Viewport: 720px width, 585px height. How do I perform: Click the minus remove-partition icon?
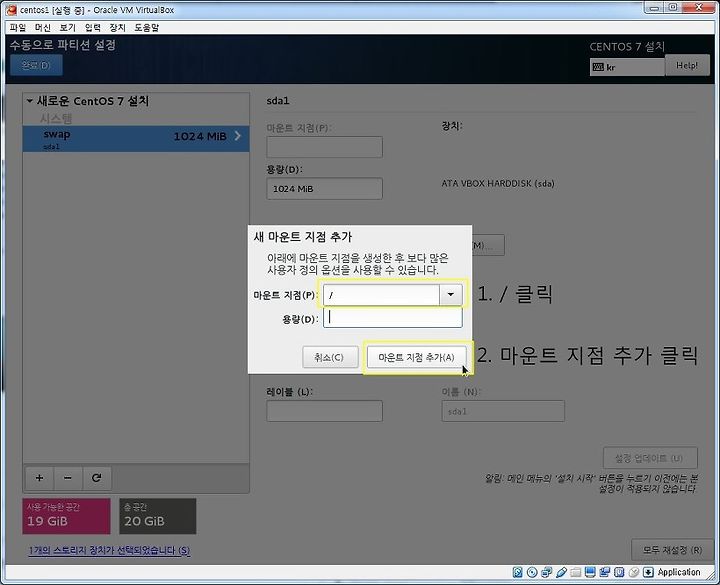pos(68,478)
